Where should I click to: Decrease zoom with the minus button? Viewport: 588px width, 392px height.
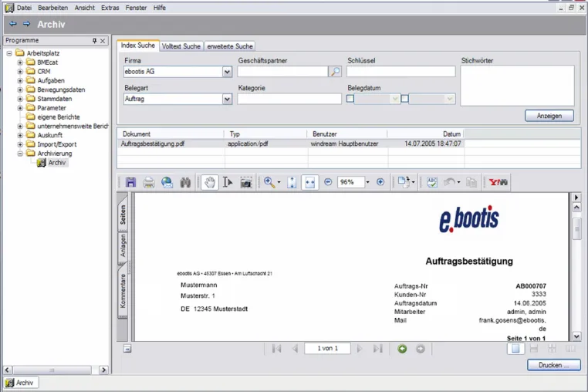[328, 182]
